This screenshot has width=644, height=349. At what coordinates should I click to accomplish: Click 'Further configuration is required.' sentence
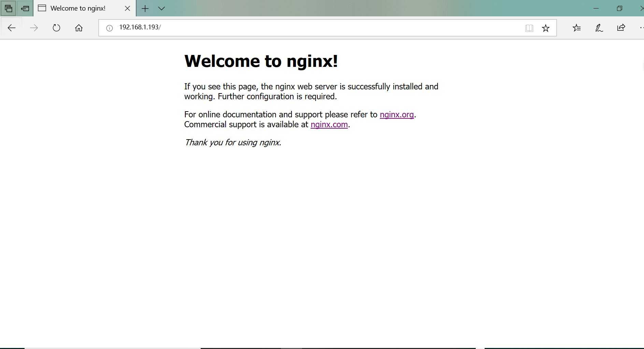[277, 97]
